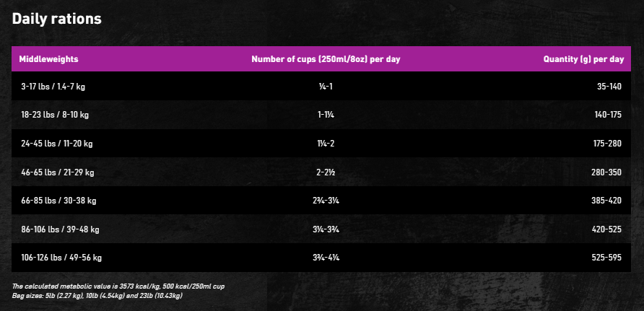Image resolution: width=644 pixels, height=311 pixels.
Task: Click the Number of cups per day header
Action: (326, 59)
